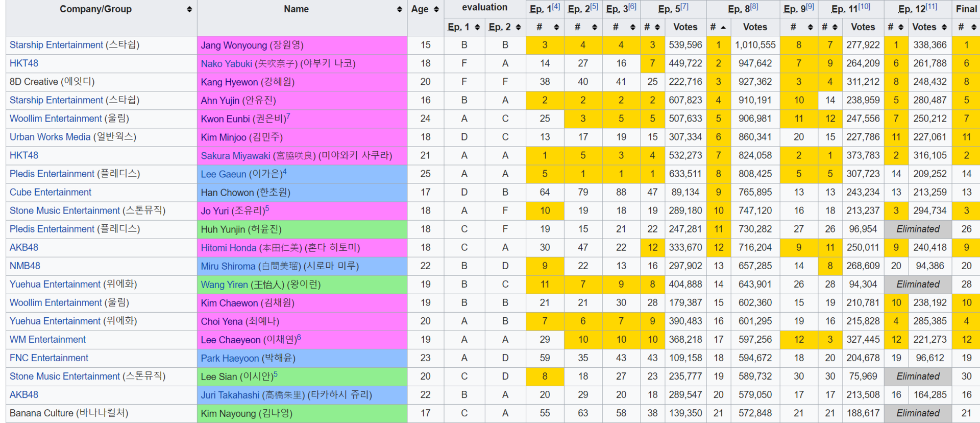Open Pledis Entertainment link in Huh Yunjin's row

(52, 229)
